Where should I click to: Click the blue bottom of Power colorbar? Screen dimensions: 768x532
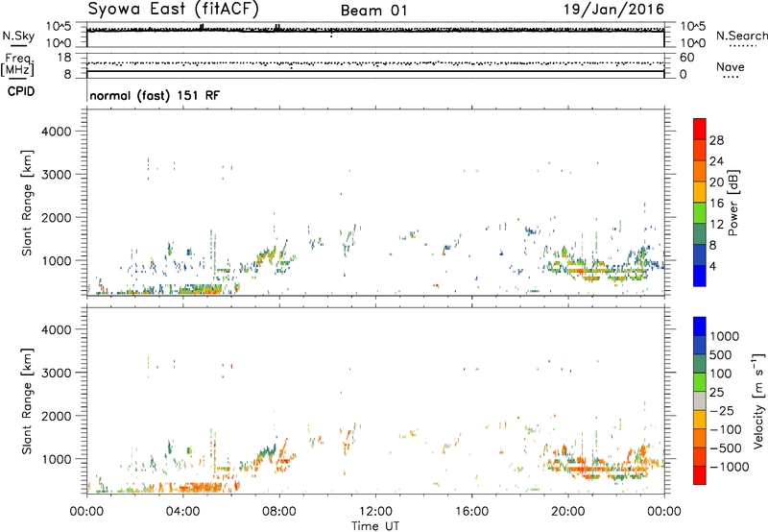(700, 277)
